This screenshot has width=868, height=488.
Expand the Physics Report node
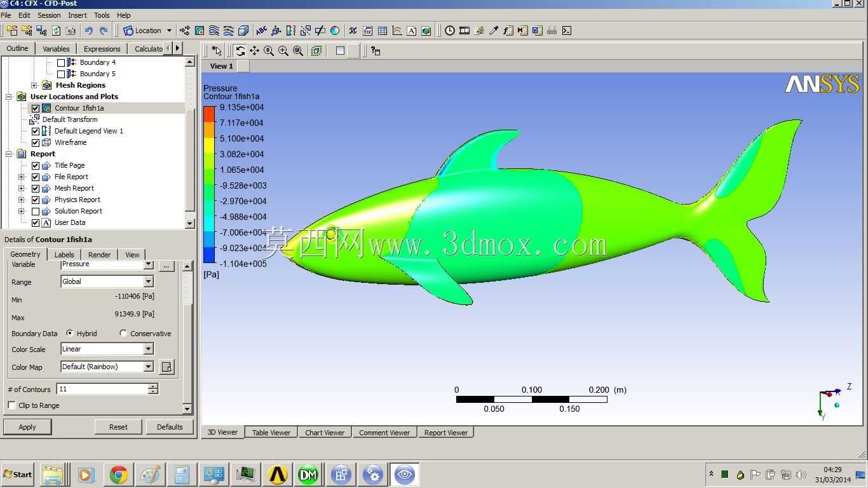(x=21, y=200)
